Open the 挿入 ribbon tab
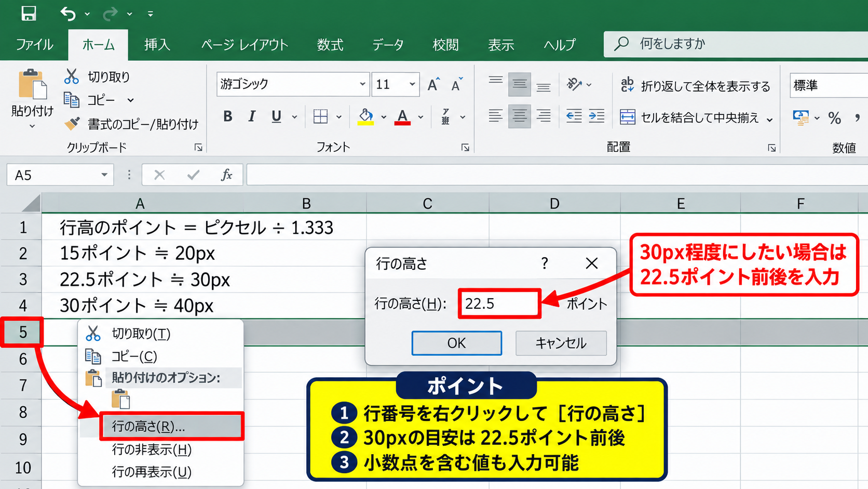 point(157,45)
